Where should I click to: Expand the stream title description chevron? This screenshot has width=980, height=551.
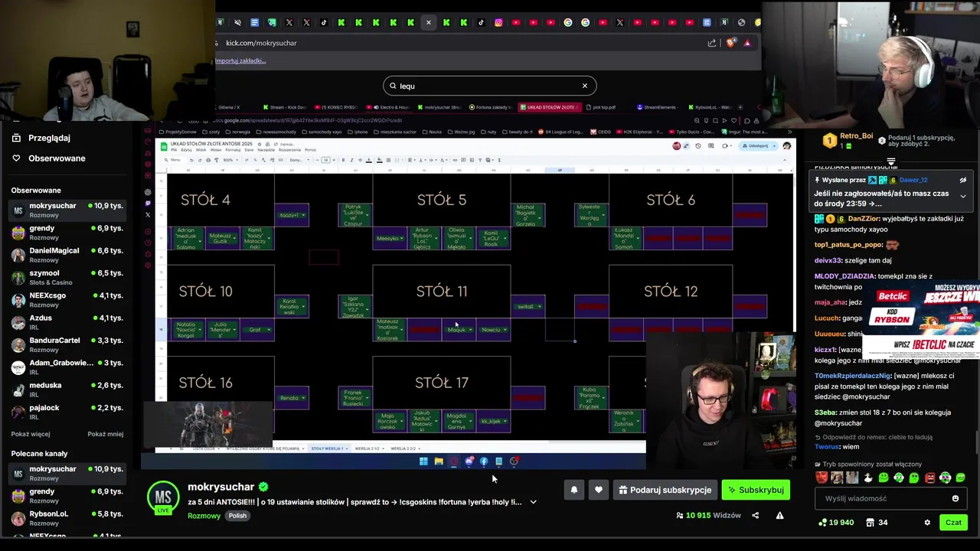pos(533,502)
